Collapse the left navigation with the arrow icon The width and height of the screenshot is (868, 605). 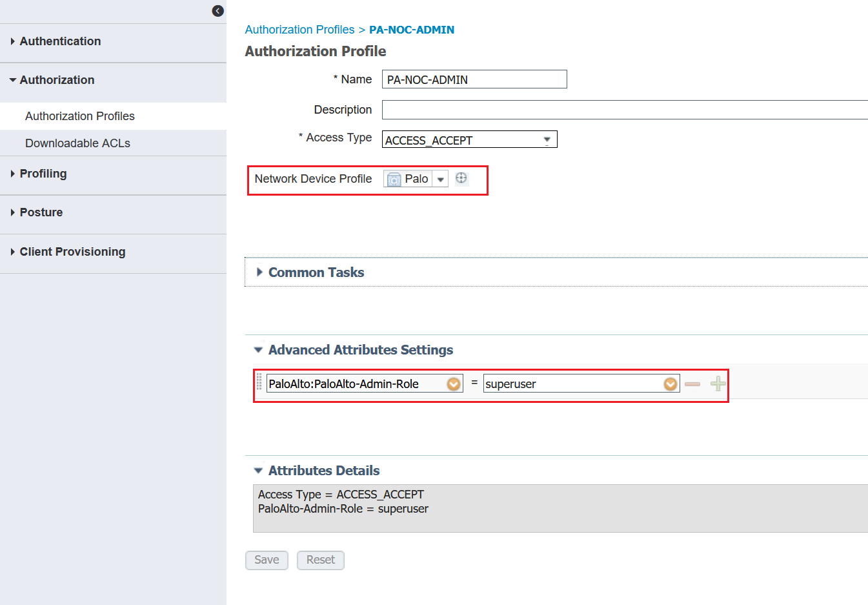point(217,11)
